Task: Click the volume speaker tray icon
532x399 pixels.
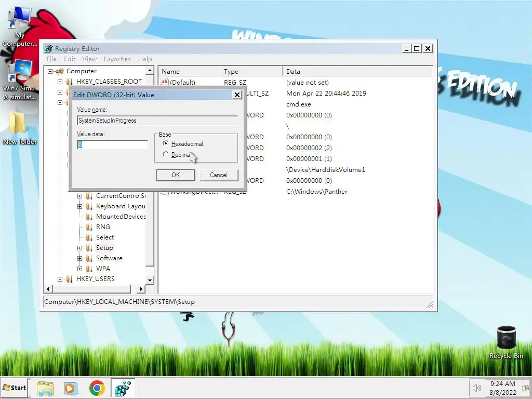Action: (477, 388)
